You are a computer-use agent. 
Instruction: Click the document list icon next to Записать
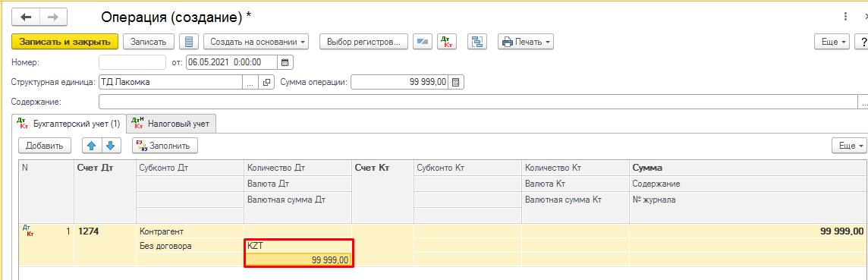190,42
